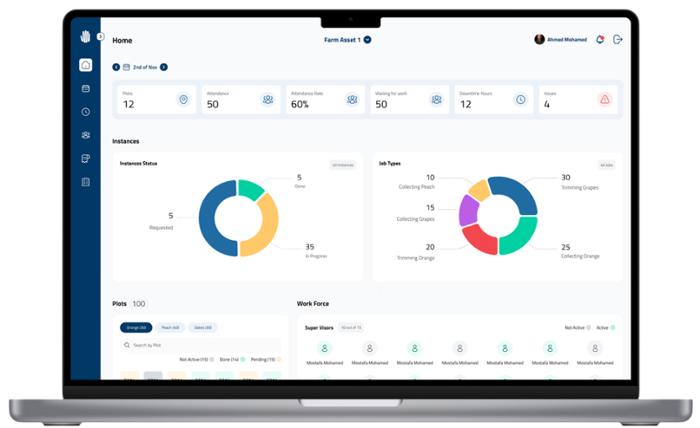
Task: Open the people group icon in the sidebar
Action: (x=86, y=135)
